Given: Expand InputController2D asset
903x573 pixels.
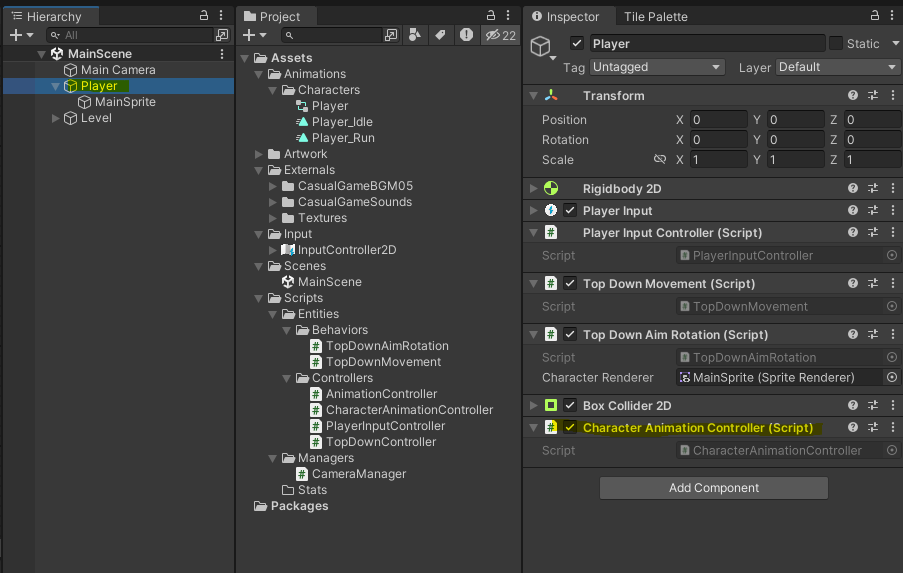Looking at the screenshot, I should [x=273, y=250].
